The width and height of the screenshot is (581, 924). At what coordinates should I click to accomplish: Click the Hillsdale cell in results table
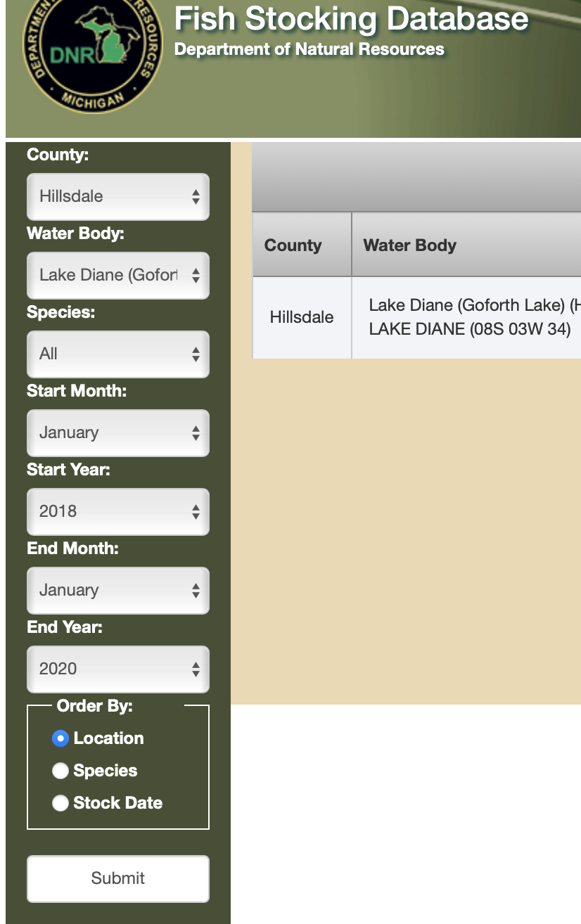tap(302, 317)
